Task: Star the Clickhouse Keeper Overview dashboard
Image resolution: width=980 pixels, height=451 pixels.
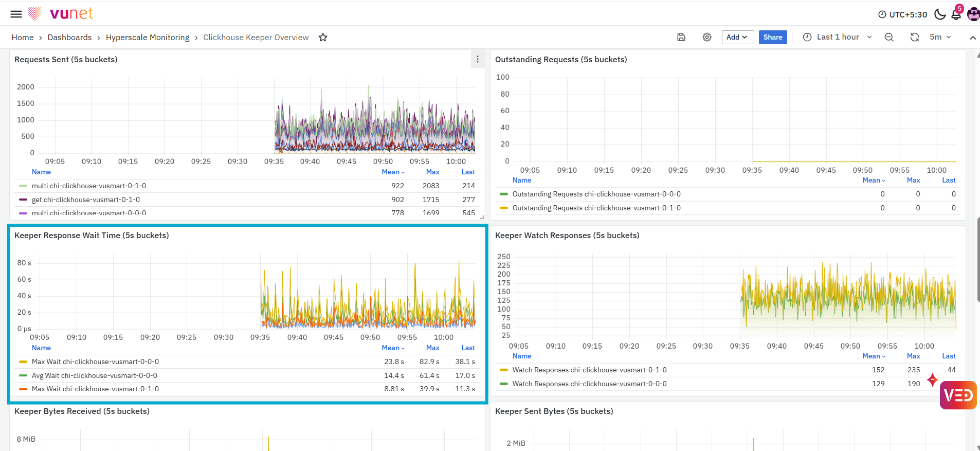Action: (x=323, y=37)
